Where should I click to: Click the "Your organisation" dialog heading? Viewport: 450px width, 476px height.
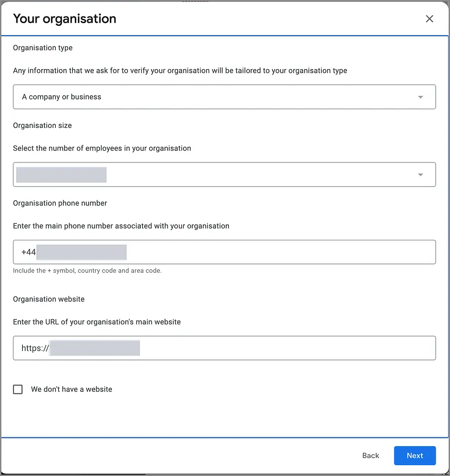pos(64,19)
